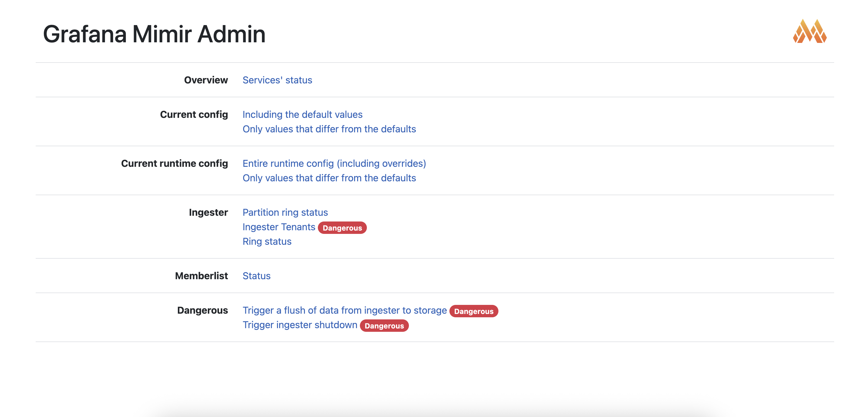The image size is (868, 417).
Task: Open the Ingester Tenants link
Action: click(x=279, y=227)
